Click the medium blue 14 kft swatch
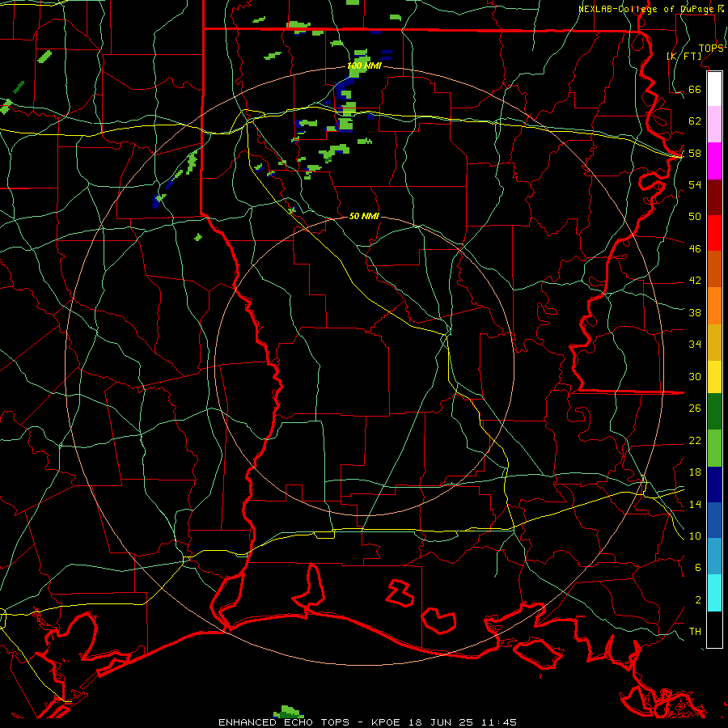 [x=714, y=520]
